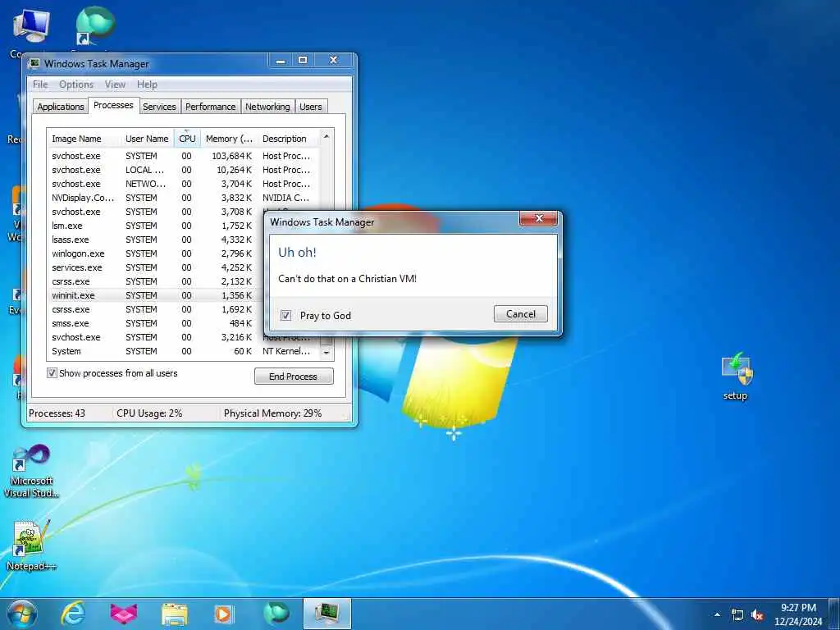Click Physical Memory: 29% status entry
Image resolution: width=840 pixels, height=630 pixels.
(272, 413)
